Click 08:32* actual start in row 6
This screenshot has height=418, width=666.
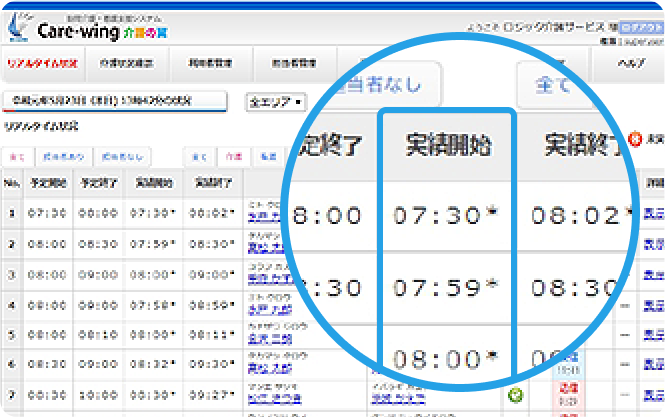pos(153,364)
